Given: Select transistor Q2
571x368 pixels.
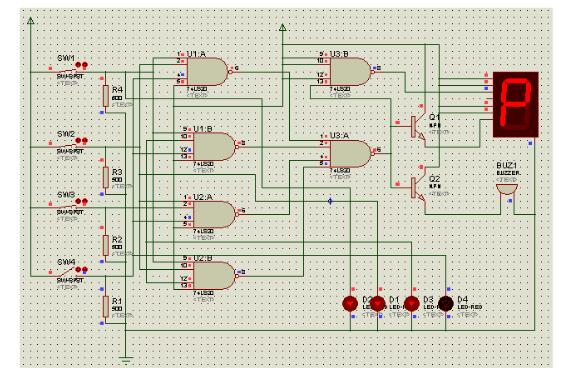Looking at the screenshot, I should pos(418,187).
